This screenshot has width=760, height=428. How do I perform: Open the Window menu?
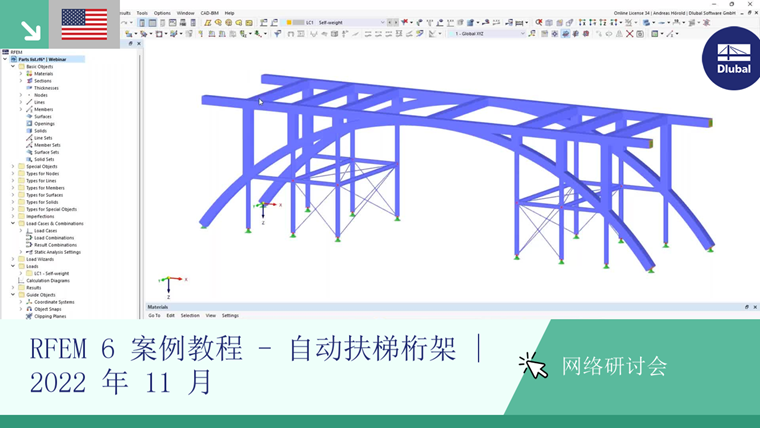(185, 13)
